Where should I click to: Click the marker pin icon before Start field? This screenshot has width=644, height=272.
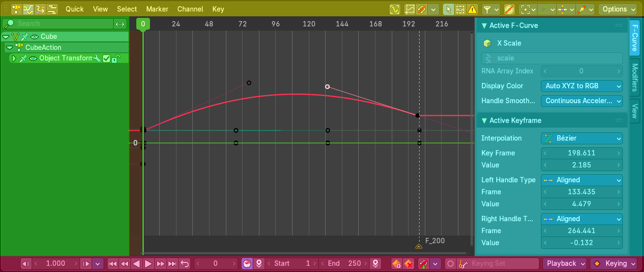tap(259, 263)
